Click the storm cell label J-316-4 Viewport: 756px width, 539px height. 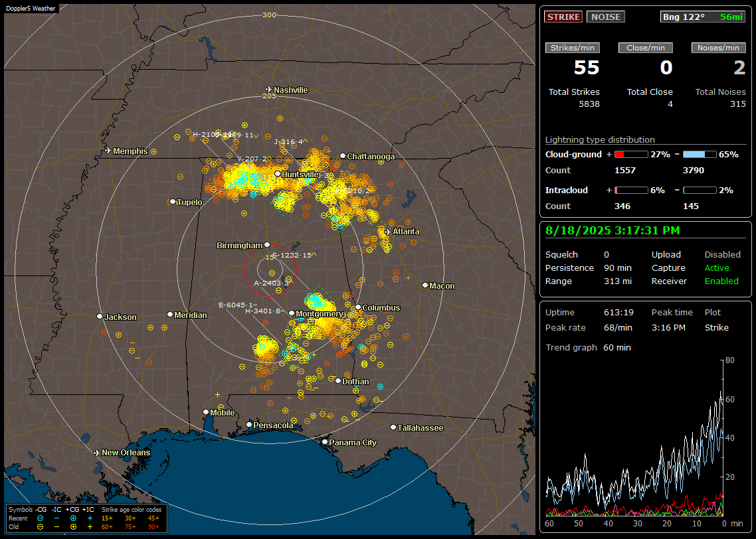[x=289, y=141]
